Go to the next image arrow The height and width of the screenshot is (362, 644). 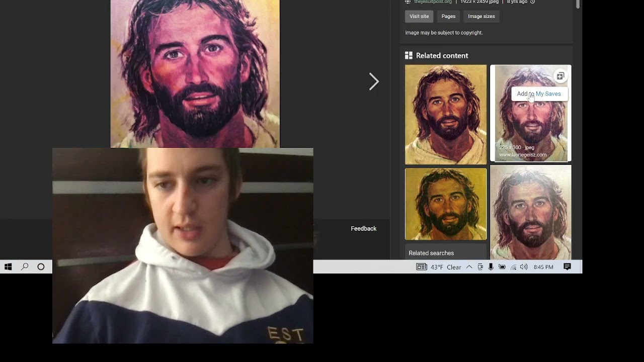click(x=374, y=81)
